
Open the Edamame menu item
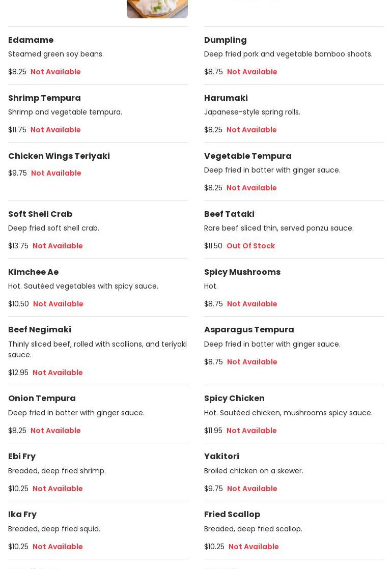tap(31, 40)
